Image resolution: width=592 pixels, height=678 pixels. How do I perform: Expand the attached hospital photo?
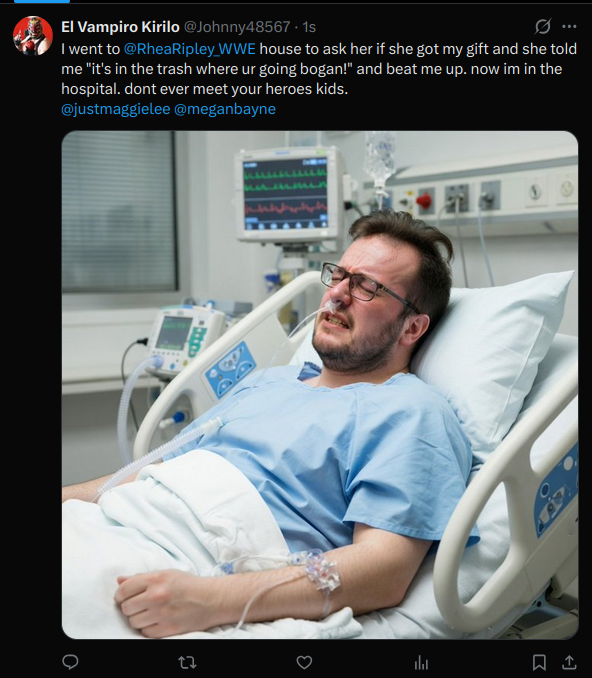320,385
